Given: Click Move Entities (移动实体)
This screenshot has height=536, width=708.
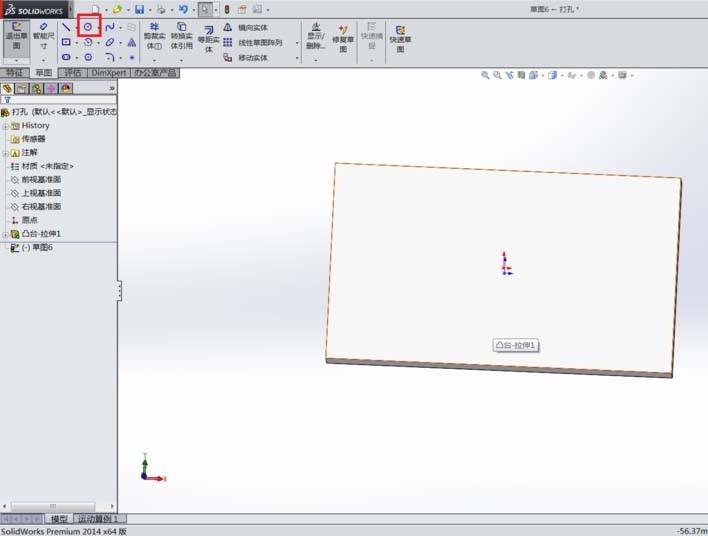Looking at the screenshot, I should tap(246, 57).
